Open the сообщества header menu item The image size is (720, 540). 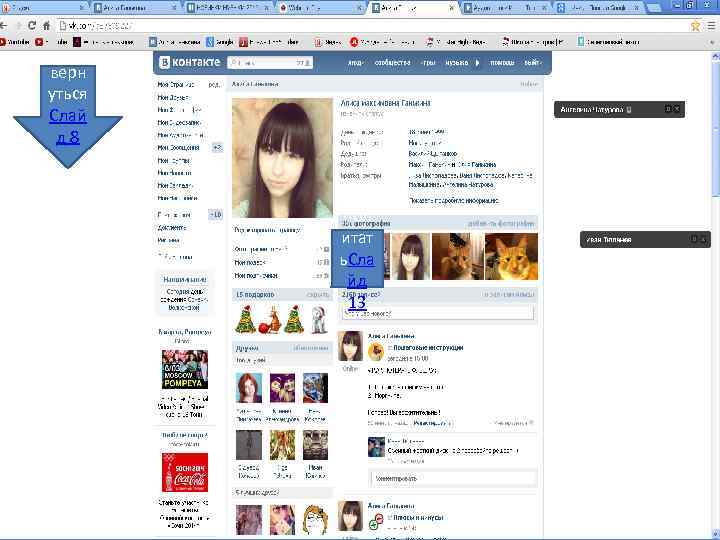tap(392, 62)
